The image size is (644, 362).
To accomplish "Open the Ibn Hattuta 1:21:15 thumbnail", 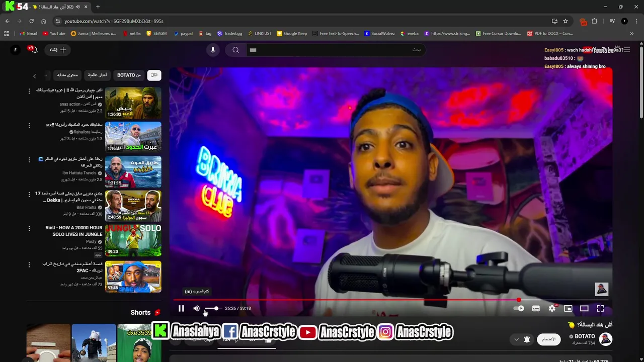I will coord(133,171).
